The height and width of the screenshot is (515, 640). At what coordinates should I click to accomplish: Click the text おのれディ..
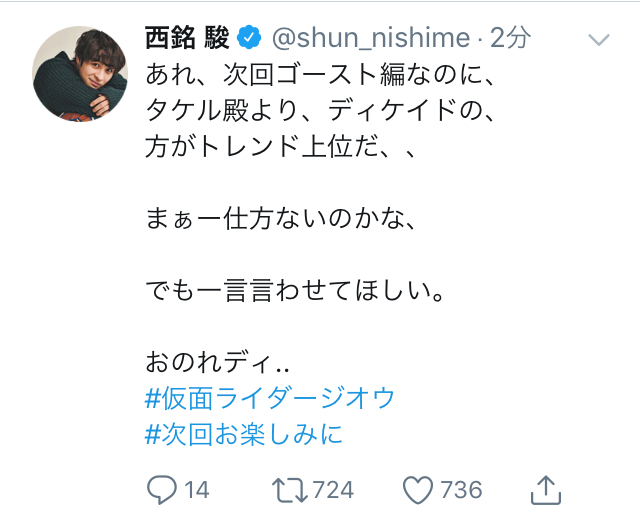click(203, 362)
